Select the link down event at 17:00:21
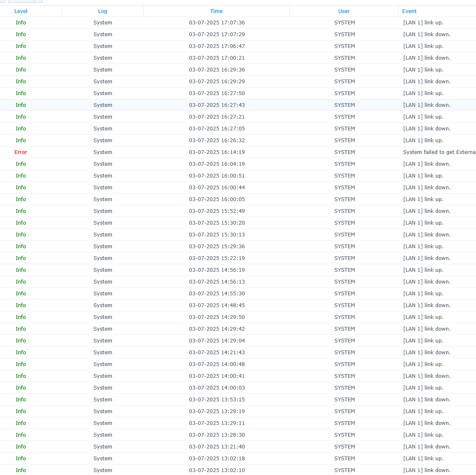Image resolution: width=476 pixels, height=475 pixels. coord(427,58)
